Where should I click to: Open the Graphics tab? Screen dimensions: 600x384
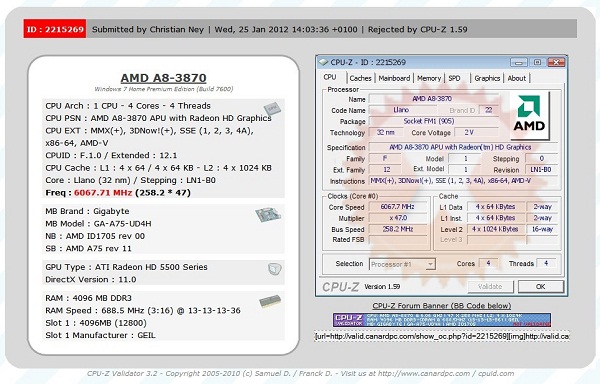487,78
